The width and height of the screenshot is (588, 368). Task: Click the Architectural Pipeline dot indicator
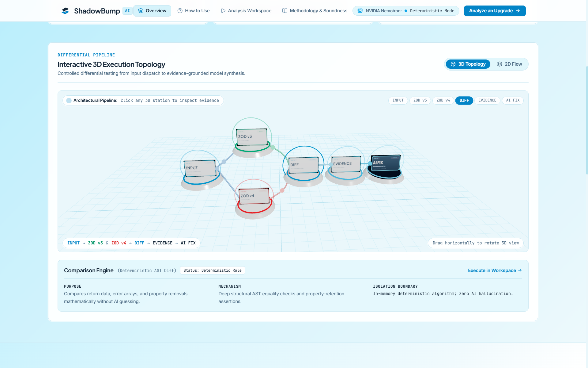[x=69, y=101]
